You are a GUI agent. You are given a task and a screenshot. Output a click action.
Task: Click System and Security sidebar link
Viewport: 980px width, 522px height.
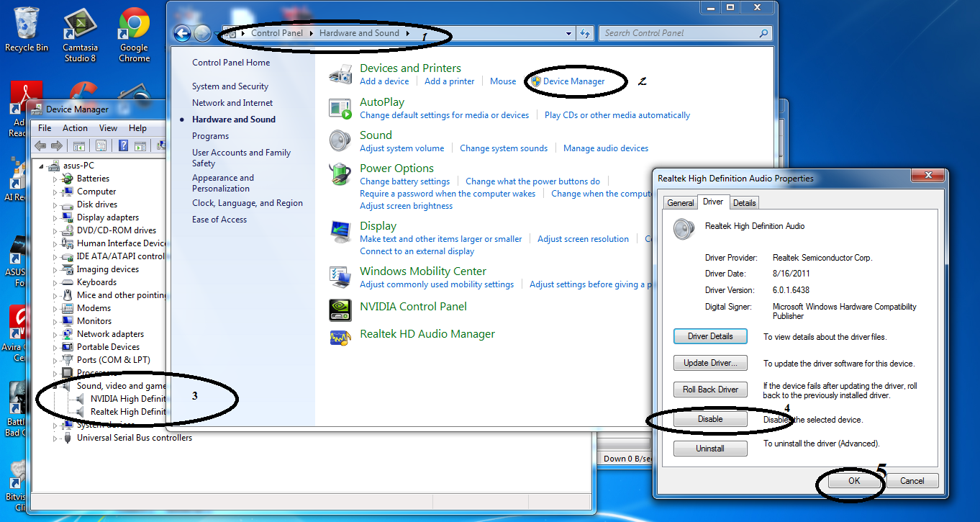click(230, 86)
